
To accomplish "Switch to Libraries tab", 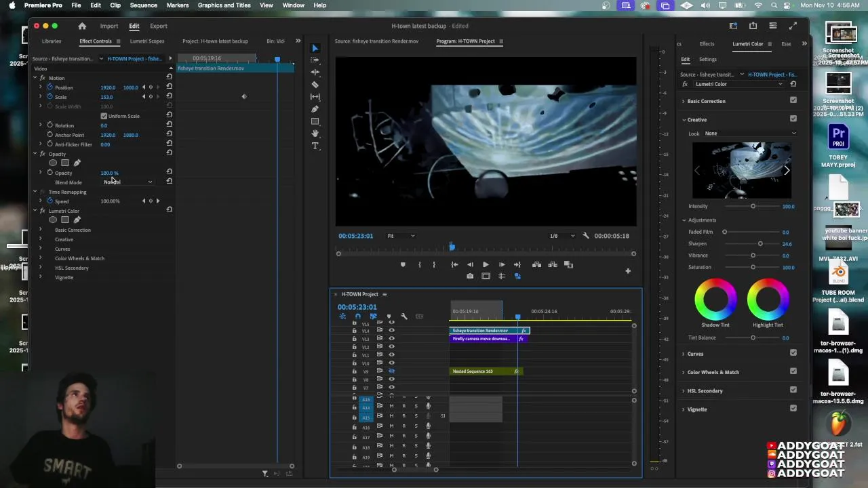I will point(52,41).
